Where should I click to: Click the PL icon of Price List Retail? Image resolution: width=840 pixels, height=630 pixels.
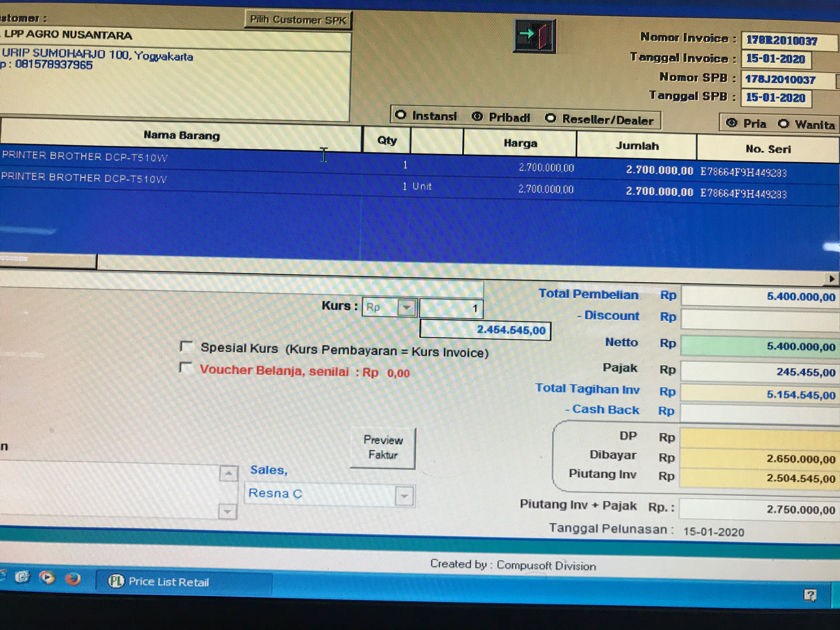point(116,581)
